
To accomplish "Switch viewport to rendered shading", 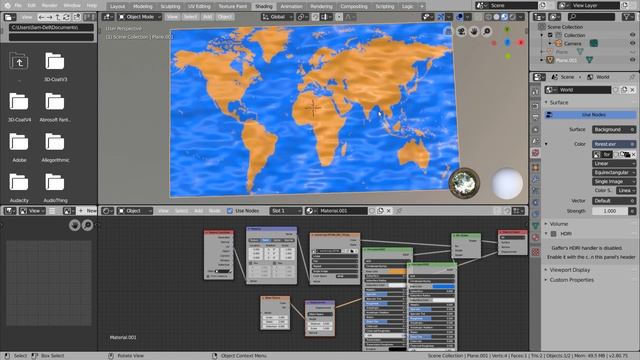I will pos(513,17).
